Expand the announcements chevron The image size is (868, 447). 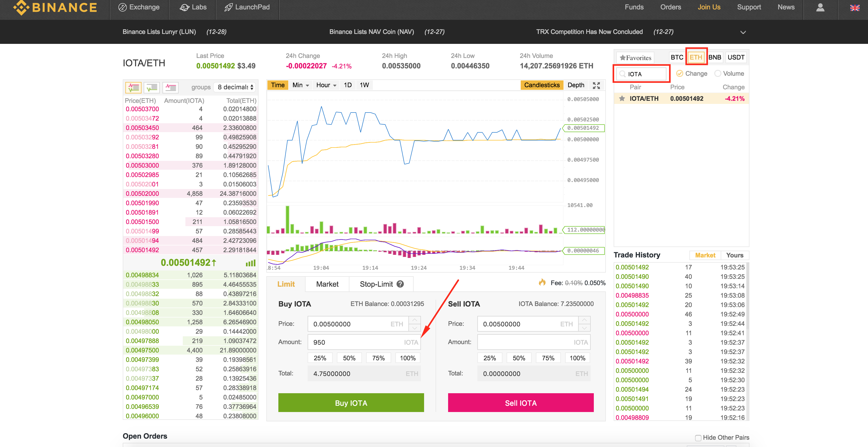coord(743,32)
